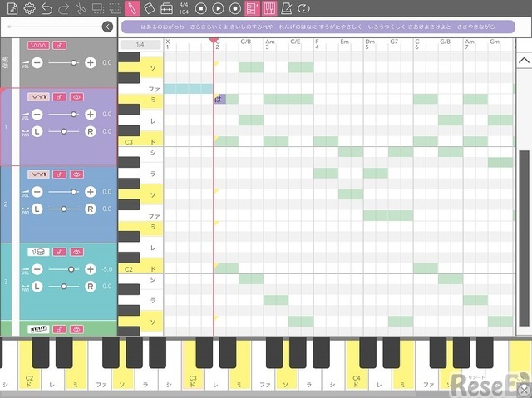Open track 3 drum instrument selector

pos(37,252)
